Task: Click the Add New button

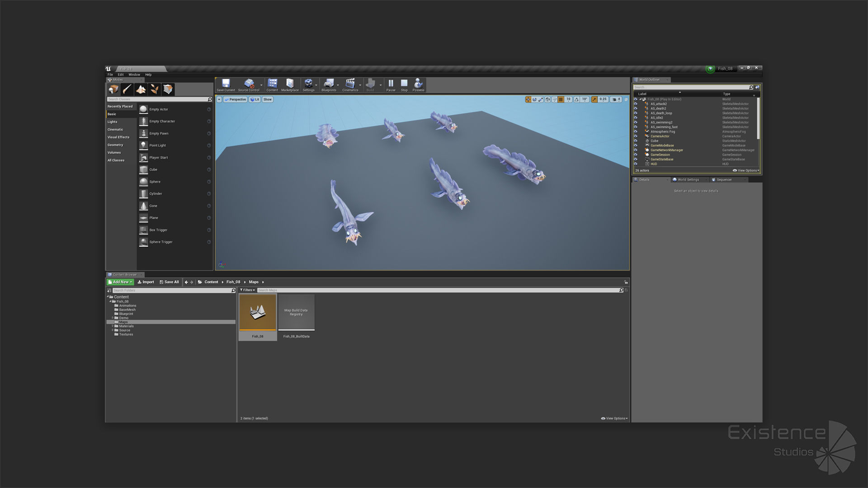Action: (x=120, y=282)
